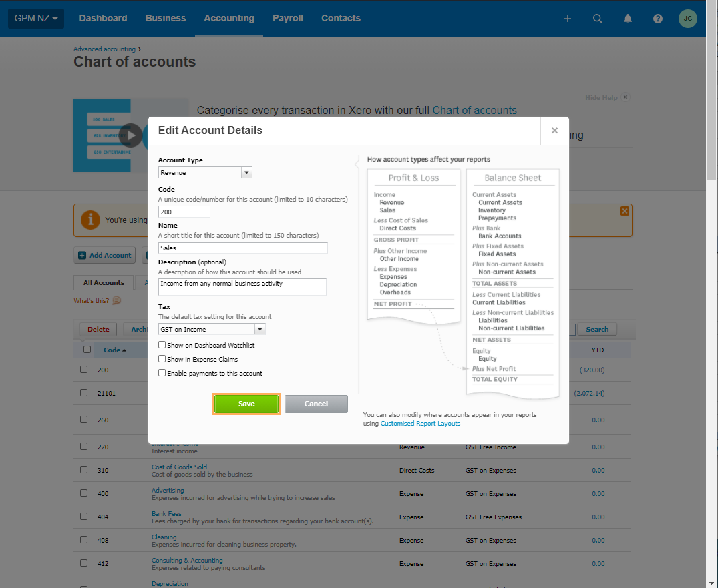Screen dimensions: 718x588
Task: Open the global search
Action: 597,19
